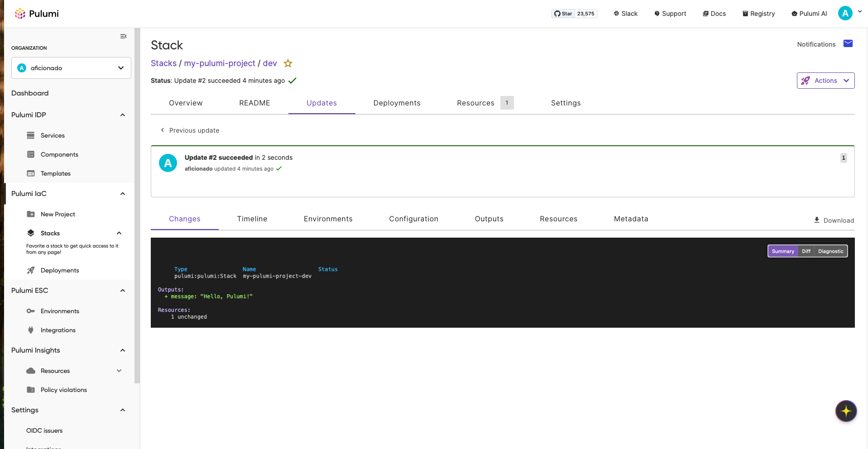
Task: Click the Insights Resources cloud icon
Action: (31, 371)
